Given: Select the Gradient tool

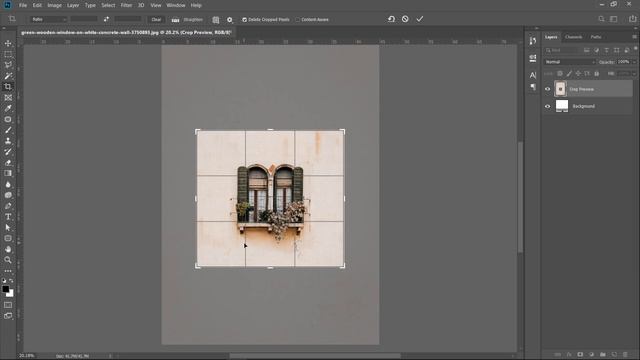Looking at the screenshot, I should (x=8, y=173).
